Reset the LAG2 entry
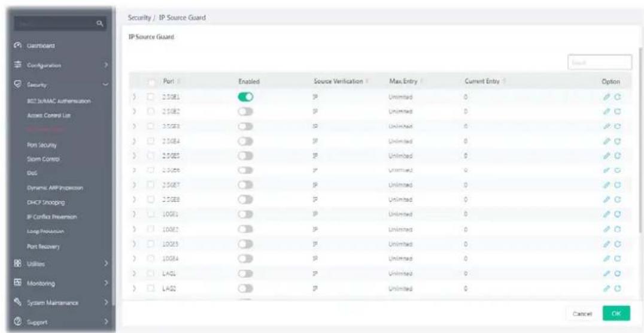Viewport: 644px width, 333px height. click(x=617, y=287)
